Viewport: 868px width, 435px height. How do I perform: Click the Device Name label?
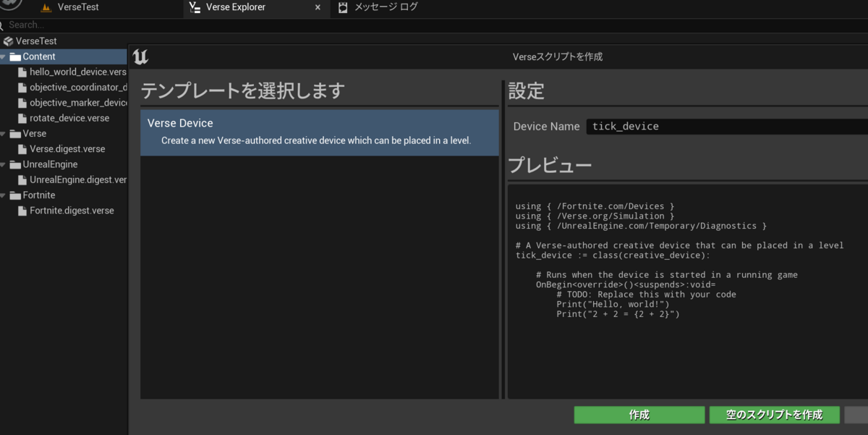546,126
